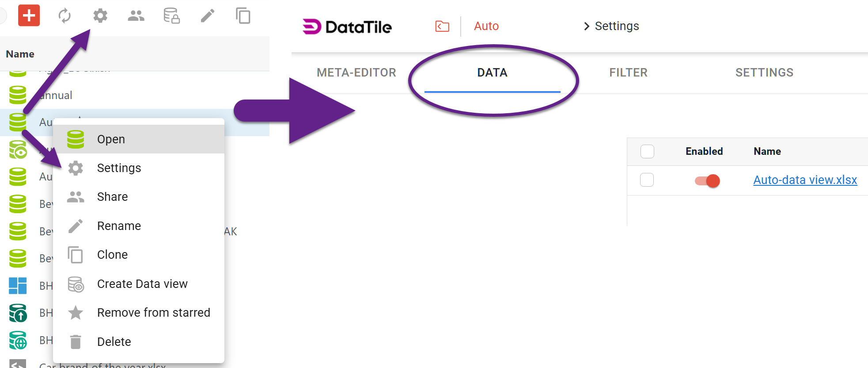Select the refresh icon in the toolbar
This screenshot has width=868, height=368.
[x=65, y=16]
